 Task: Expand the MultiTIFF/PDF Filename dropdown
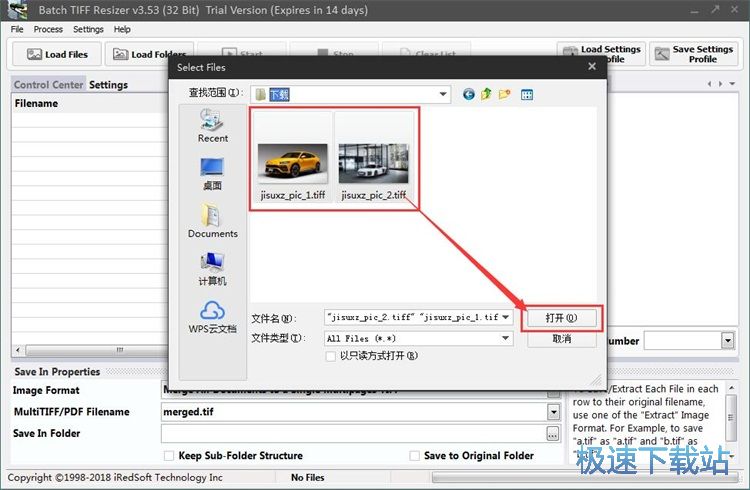click(x=553, y=412)
